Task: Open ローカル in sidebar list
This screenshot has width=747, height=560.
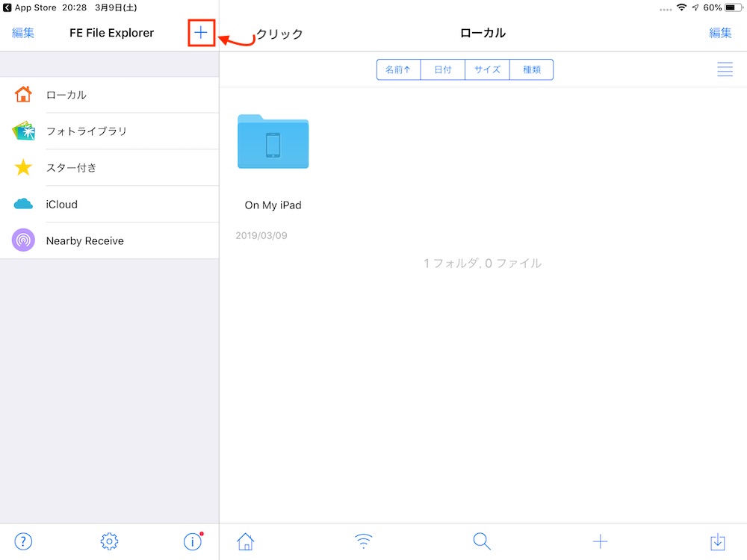Action: [110, 95]
